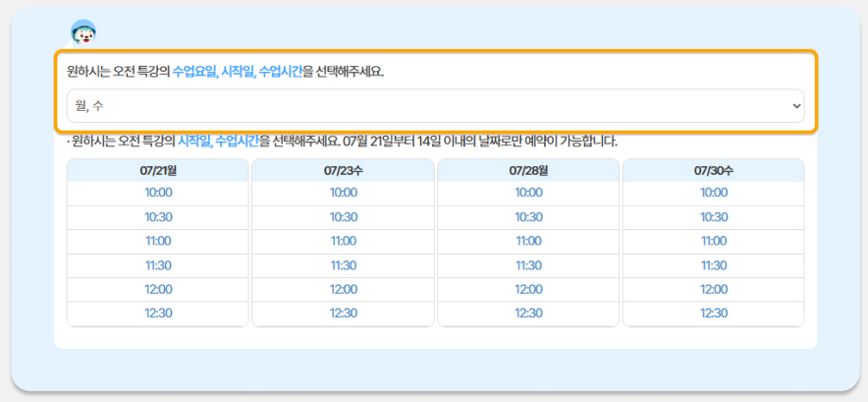Viewport: 868px width, 402px height.
Task: Pick the 12:30 slot on 07/28월
Action: coord(528,314)
